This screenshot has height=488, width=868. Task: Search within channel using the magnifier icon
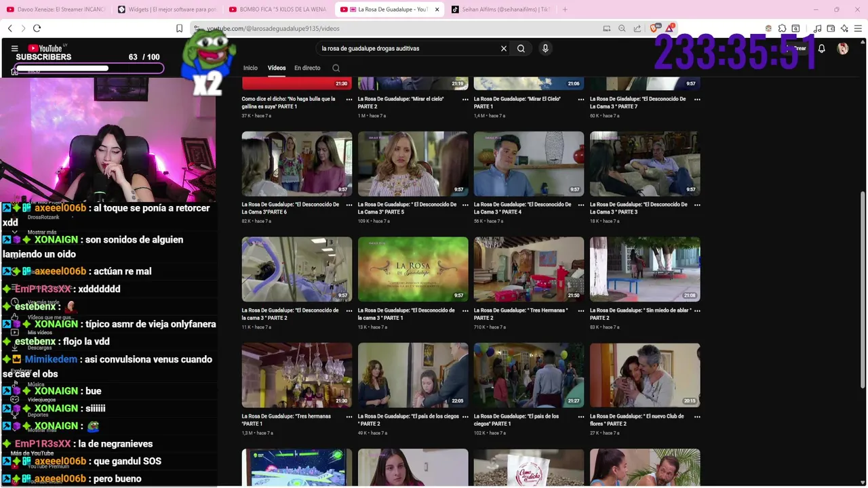point(336,68)
